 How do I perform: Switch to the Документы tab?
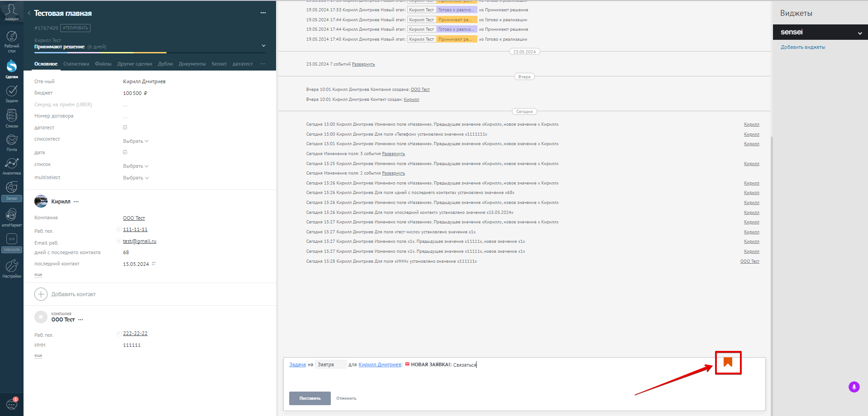[x=192, y=64]
